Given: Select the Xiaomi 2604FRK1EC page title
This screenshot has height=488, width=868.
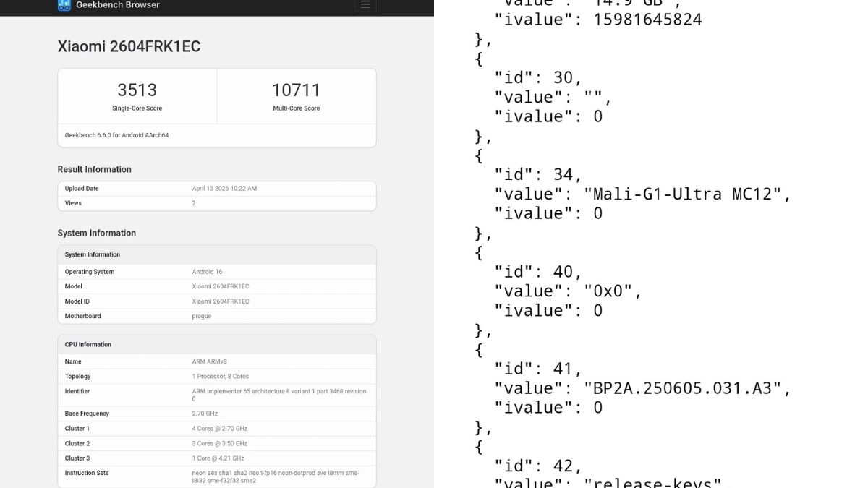Looking at the screenshot, I should point(129,46).
